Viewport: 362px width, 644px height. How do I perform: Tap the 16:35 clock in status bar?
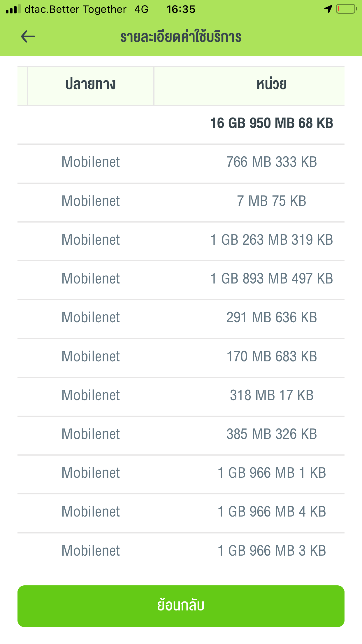(x=181, y=9)
